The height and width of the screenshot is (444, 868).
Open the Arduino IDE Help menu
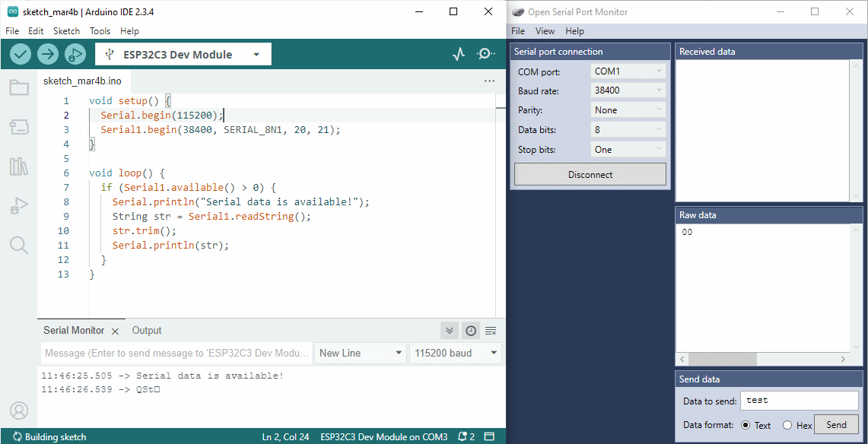[129, 31]
